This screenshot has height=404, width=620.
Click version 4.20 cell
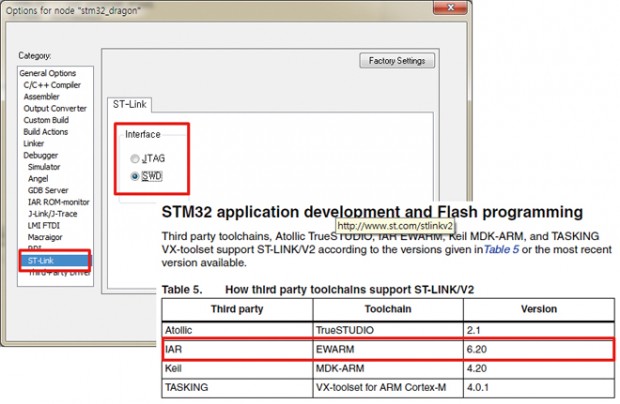[539, 368]
